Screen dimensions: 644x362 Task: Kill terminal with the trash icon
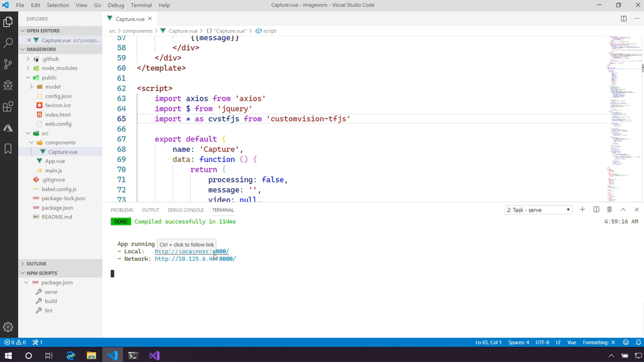(x=609, y=210)
